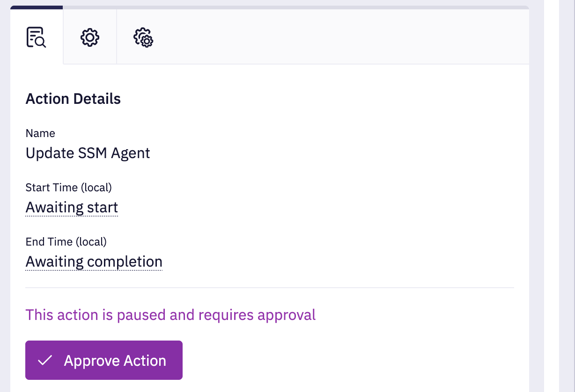
Task: Click the empty area of the tab bar
Action: (x=350, y=36)
